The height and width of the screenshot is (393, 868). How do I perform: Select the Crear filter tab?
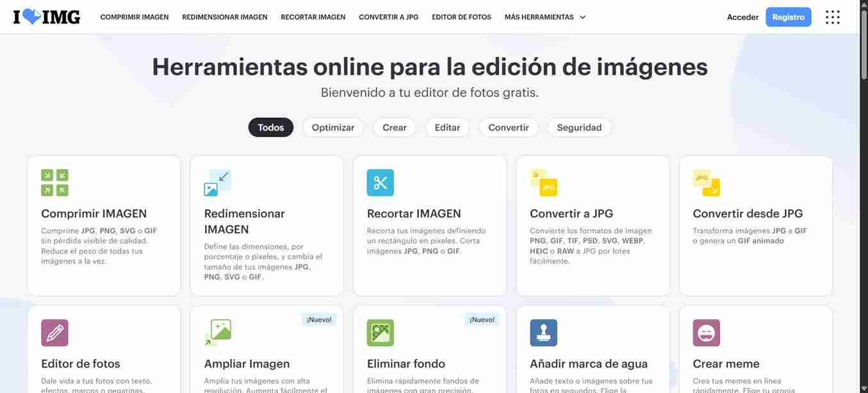coord(395,128)
